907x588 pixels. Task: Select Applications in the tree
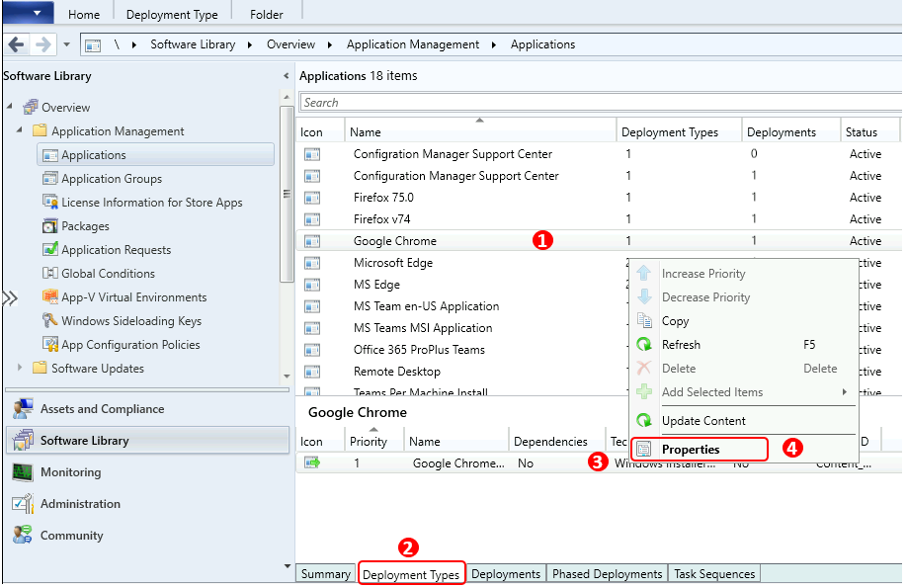coord(155,155)
